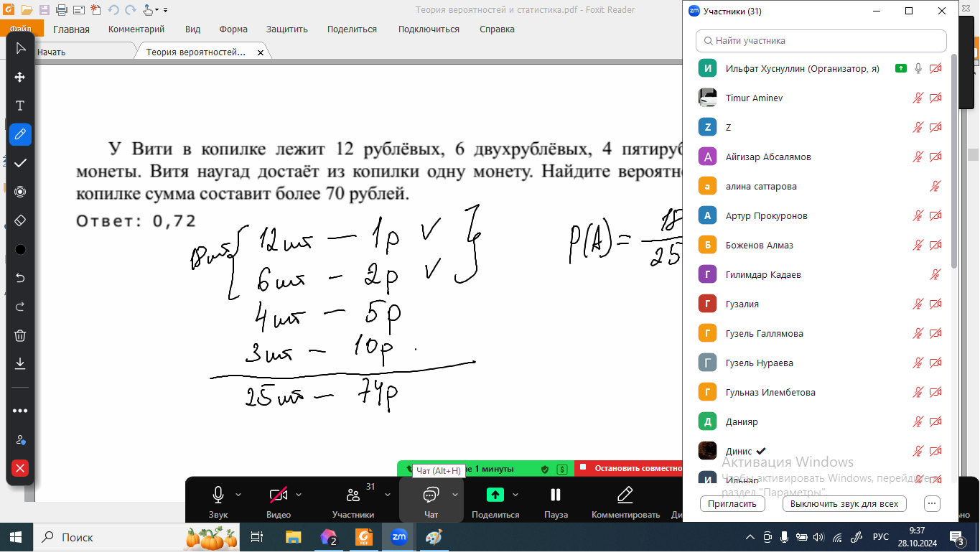Select the stamp checkmark tool
The image size is (980, 555).
click(20, 163)
